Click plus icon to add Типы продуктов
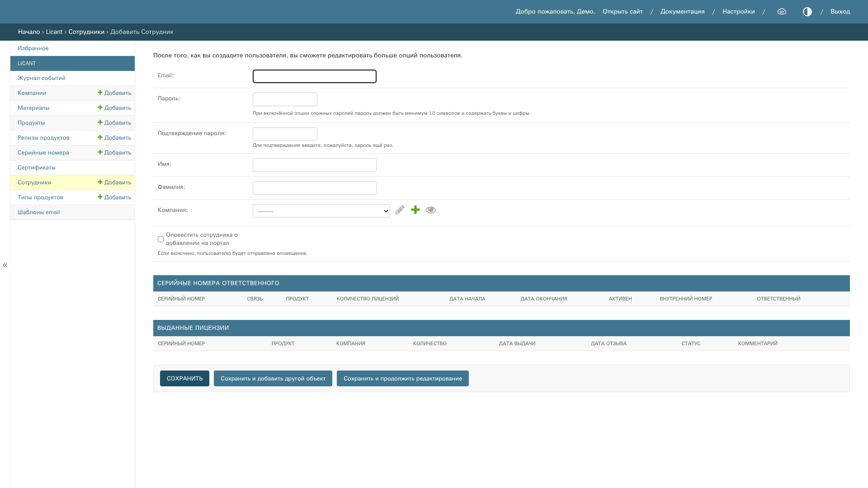 point(100,197)
